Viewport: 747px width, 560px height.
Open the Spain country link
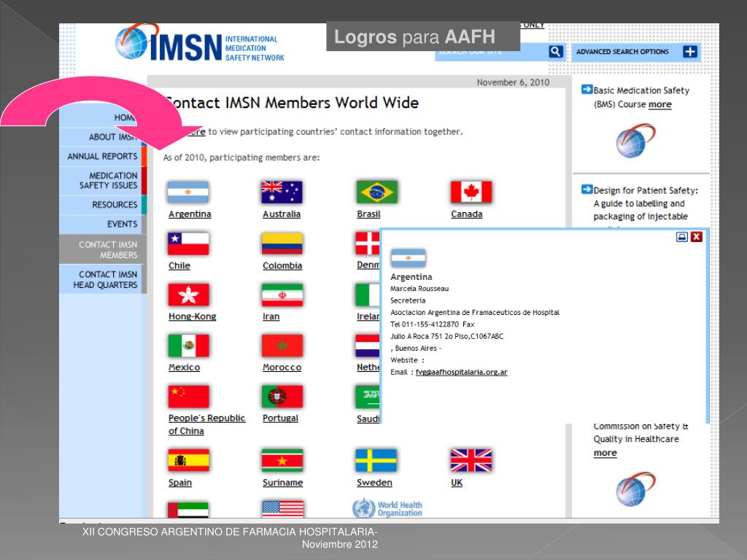[180, 483]
